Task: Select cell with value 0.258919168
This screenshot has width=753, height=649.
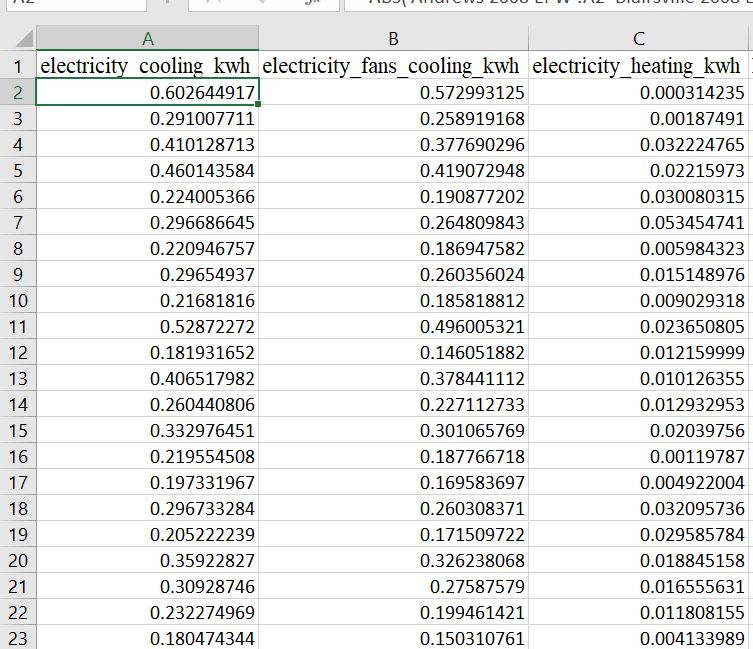Action: pos(393,118)
